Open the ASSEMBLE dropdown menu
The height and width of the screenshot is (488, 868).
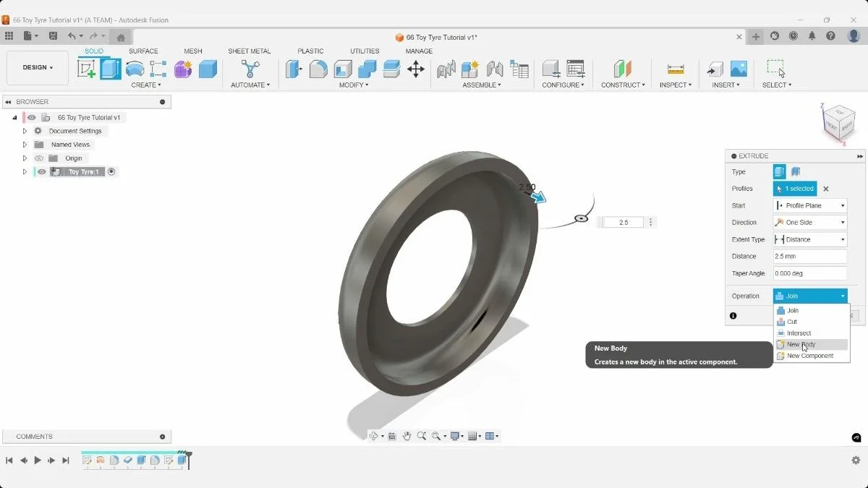pos(482,85)
